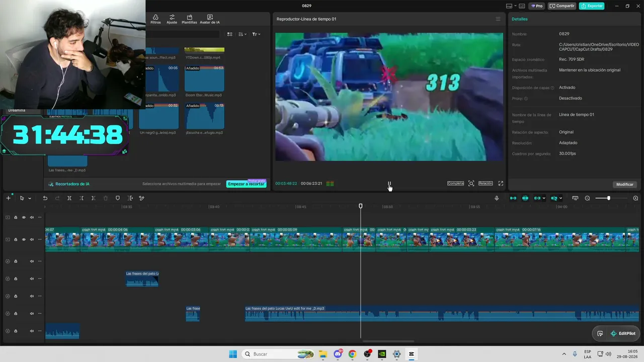The image size is (644, 362).
Task: Open the cursor icon left of EditPilot
Action: pyautogui.click(x=600, y=333)
